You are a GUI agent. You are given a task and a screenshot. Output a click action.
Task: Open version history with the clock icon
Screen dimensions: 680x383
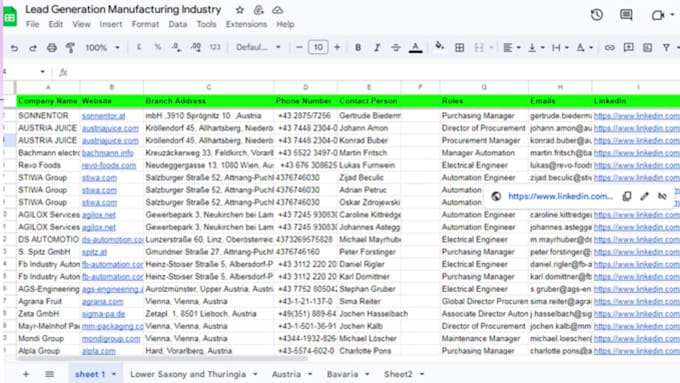click(x=597, y=15)
